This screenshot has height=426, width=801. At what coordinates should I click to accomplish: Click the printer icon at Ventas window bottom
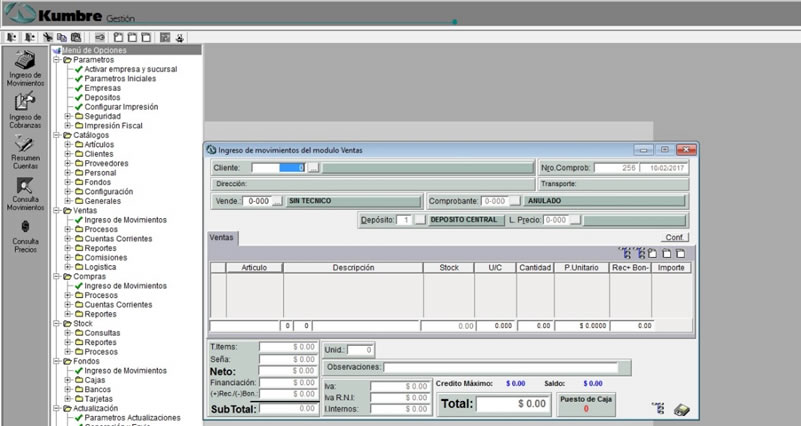(x=681, y=410)
